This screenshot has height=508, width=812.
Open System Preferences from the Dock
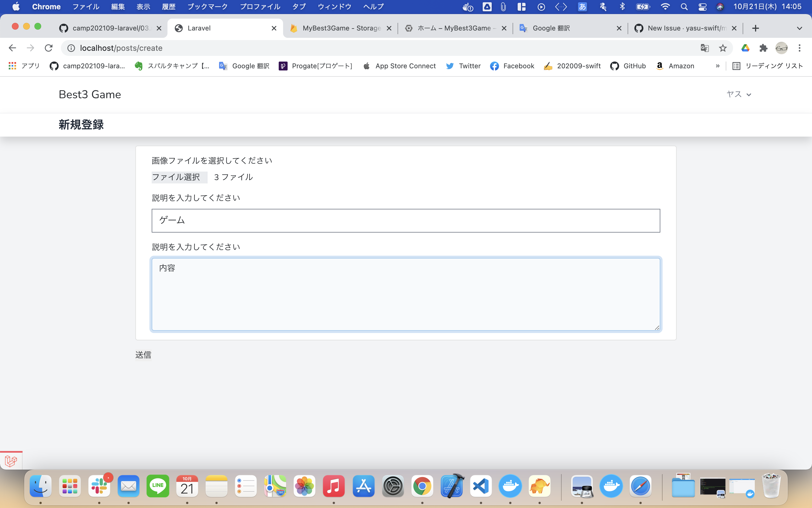point(393,486)
